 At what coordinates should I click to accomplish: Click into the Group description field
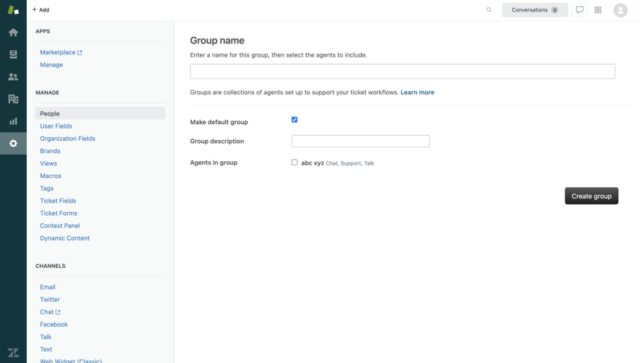(360, 141)
